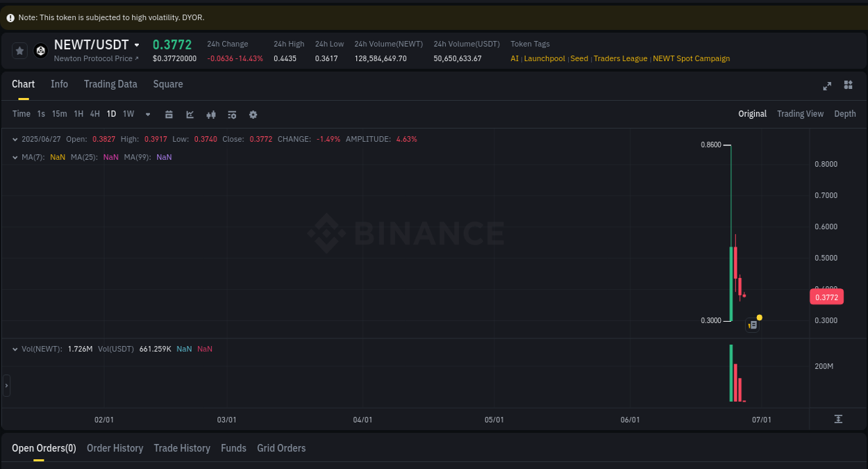Open the grid layout widget icon
This screenshot has width=868, height=469.
coord(848,86)
